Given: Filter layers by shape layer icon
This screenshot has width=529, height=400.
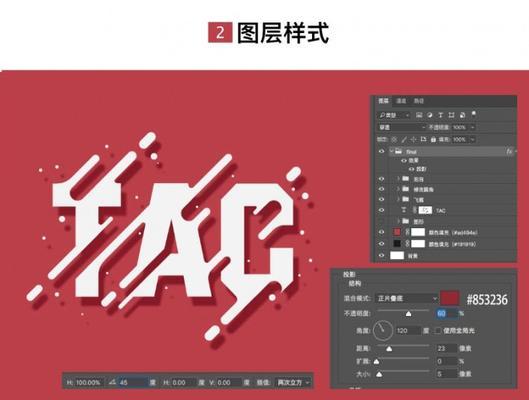Looking at the screenshot, I should click(451, 115).
